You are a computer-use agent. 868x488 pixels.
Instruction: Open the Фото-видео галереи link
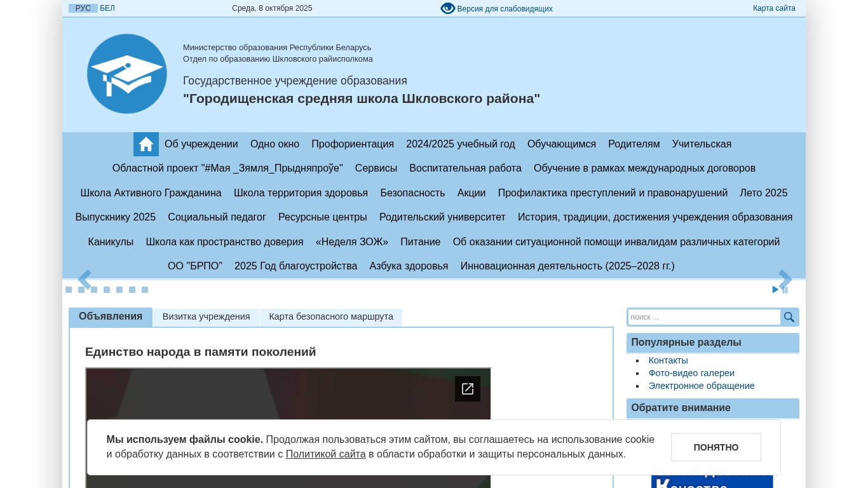691,373
